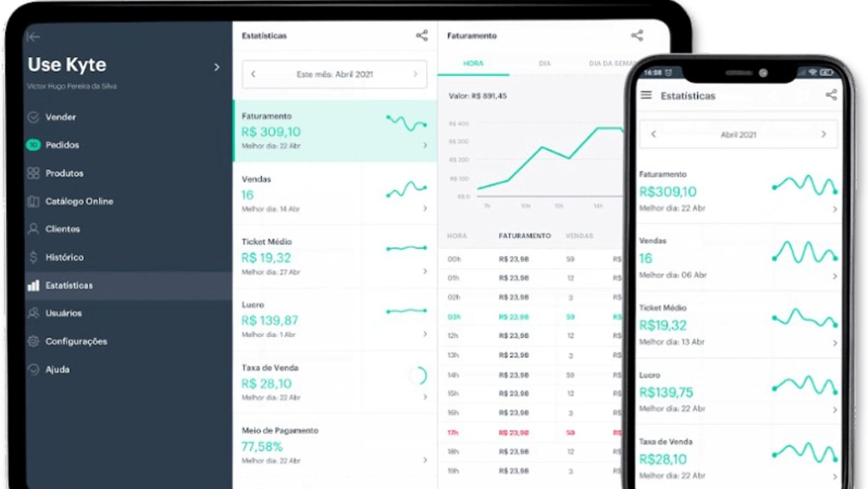This screenshot has height=489, width=868.
Task: Click the Configurações gear icon
Action: pyautogui.click(x=33, y=341)
